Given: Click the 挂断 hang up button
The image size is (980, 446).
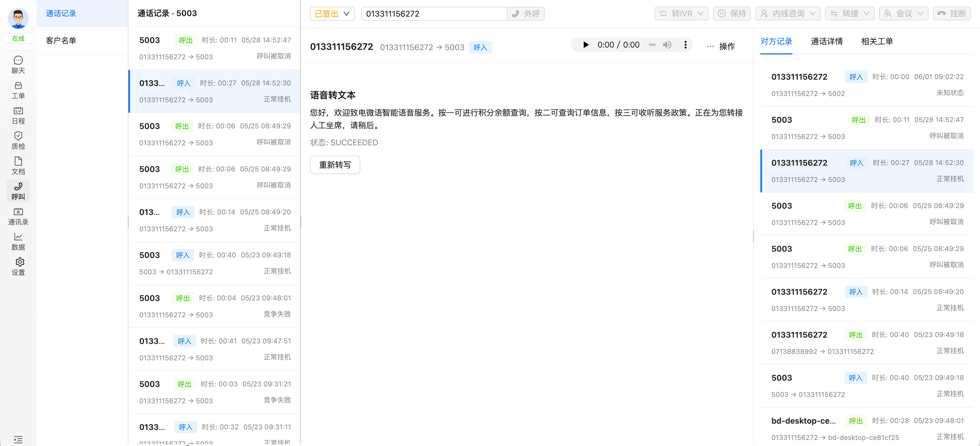Looking at the screenshot, I should (x=952, y=14).
